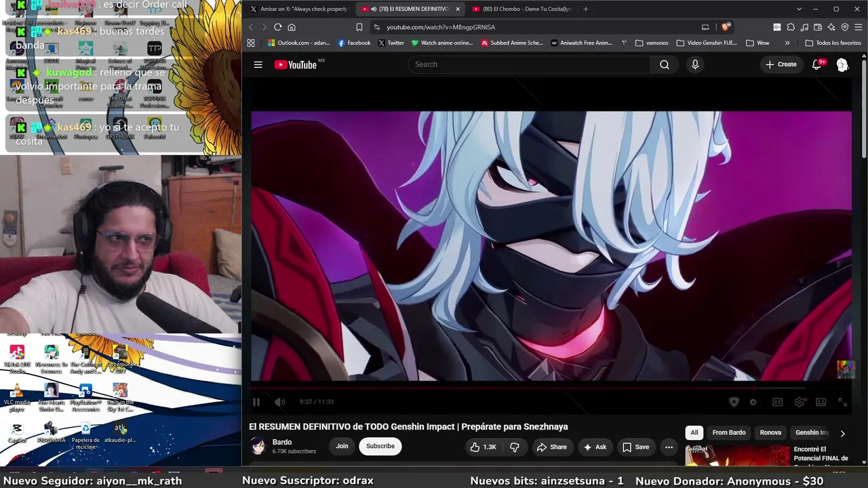Expand the vamonos bookmark folder
The height and width of the screenshot is (488, 868).
pos(652,43)
